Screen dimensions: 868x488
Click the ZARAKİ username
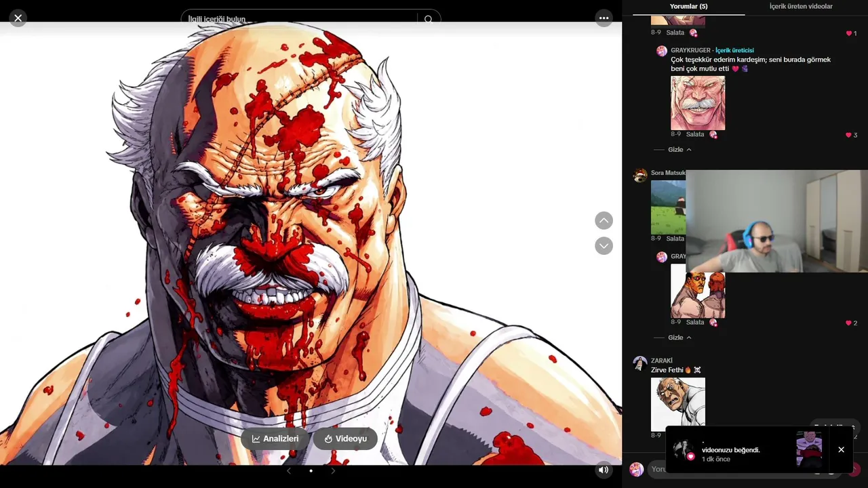point(662,361)
